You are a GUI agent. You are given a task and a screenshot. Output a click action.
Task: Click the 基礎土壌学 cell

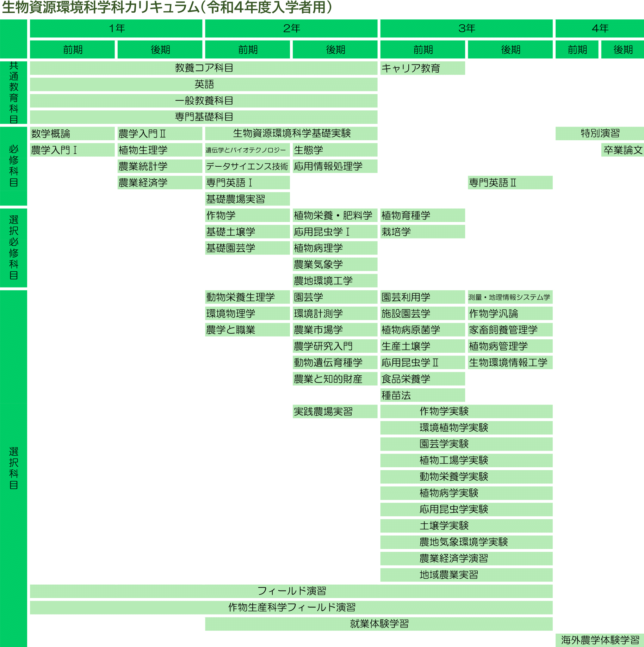(x=247, y=232)
